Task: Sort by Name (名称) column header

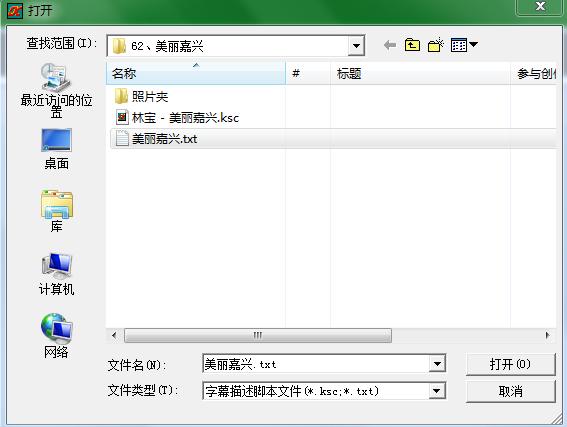Action: (x=196, y=73)
